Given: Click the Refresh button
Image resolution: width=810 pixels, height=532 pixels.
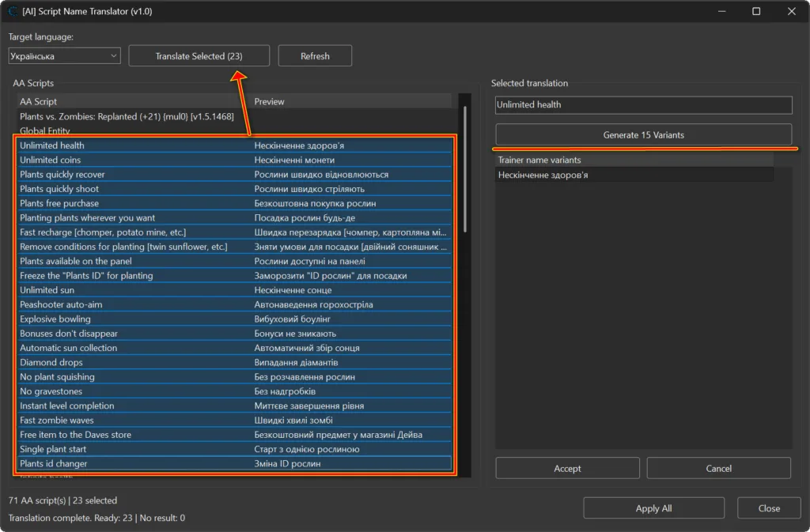Looking at the screenshot, I should (315, 55).
